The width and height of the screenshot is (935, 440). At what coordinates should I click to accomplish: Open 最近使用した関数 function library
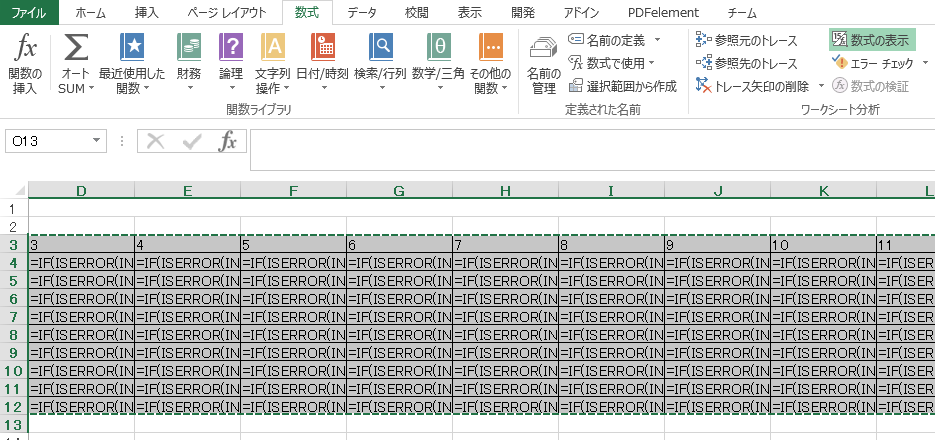click(x=132, y=64)
